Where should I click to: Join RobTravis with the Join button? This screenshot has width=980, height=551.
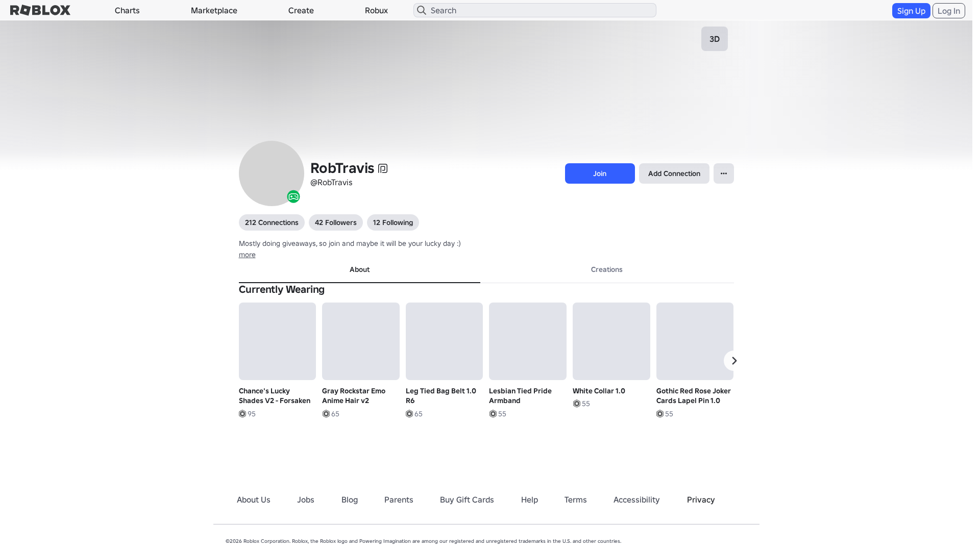tap(600, 173)
